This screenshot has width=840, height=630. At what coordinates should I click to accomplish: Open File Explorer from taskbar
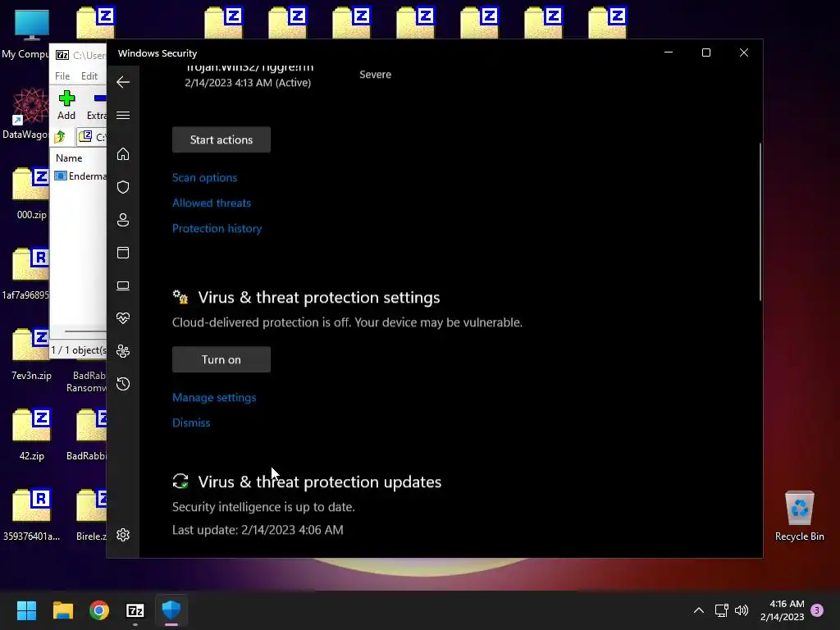coord(62,610)
